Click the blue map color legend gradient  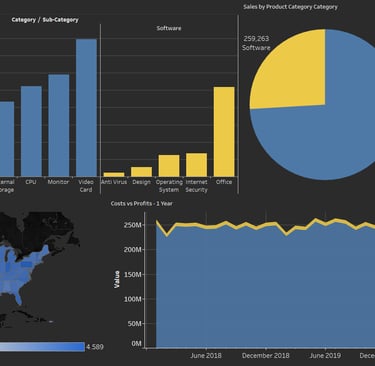coord(42,347)
